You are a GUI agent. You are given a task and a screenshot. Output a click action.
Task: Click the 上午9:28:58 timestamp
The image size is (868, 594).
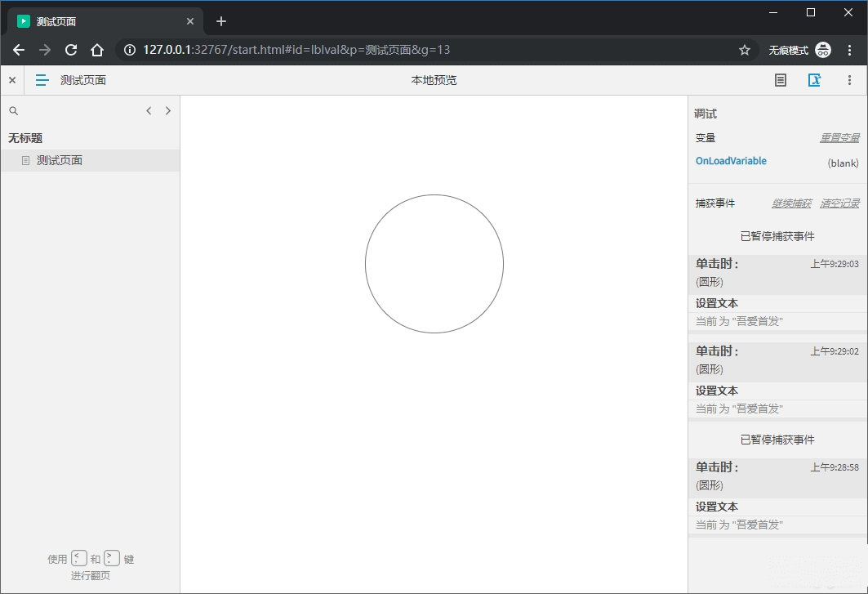pos(835,467)
